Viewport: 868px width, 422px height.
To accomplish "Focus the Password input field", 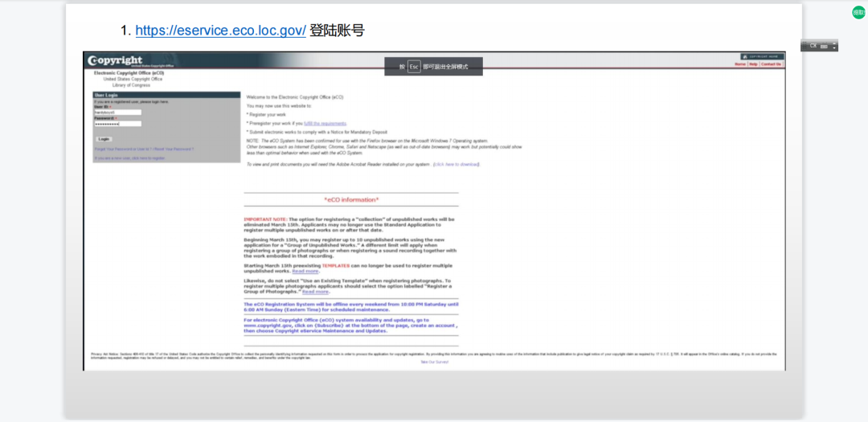I will point(118,124).
